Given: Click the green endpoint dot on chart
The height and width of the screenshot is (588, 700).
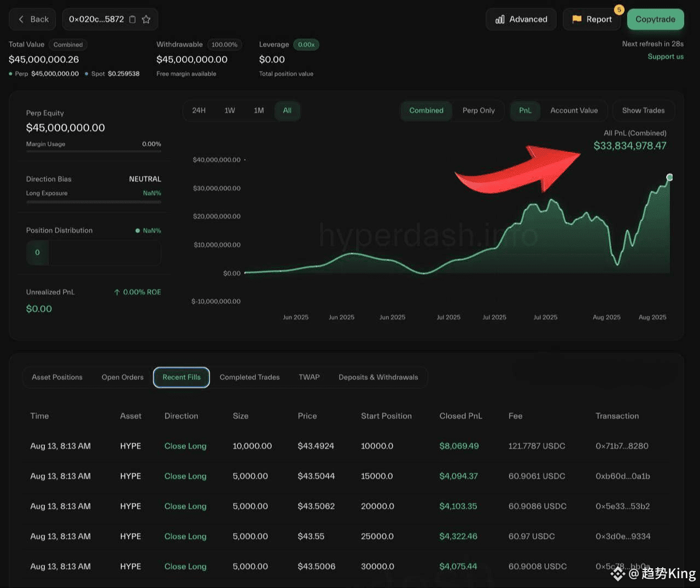Looking at the screenshot, I should 669,177.
